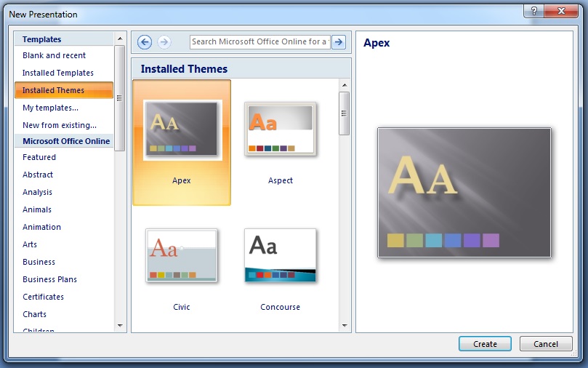The image size is (588, 368).
Task: Choose New from existing... option
Action: (60, 125)
